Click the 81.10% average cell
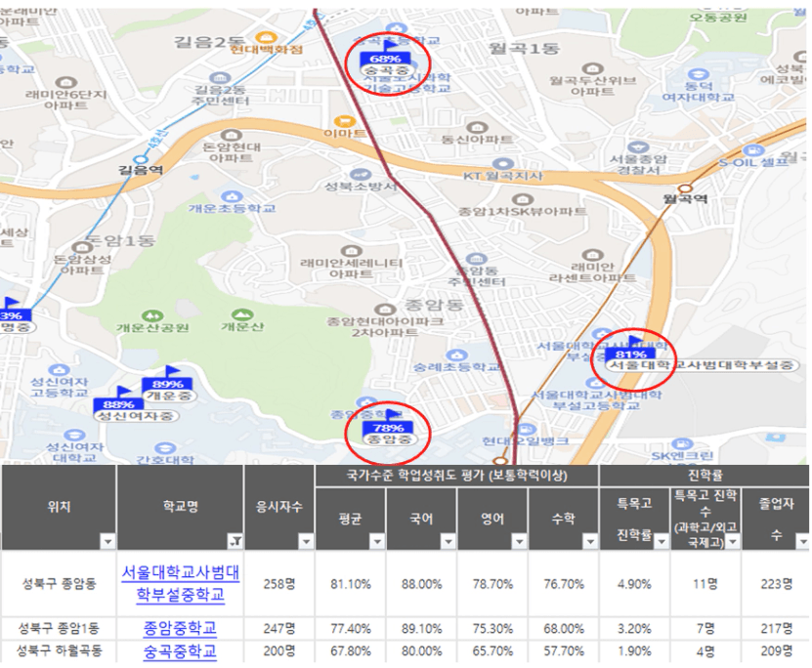Viewport: 812px width, 668px height. (351, 584)
